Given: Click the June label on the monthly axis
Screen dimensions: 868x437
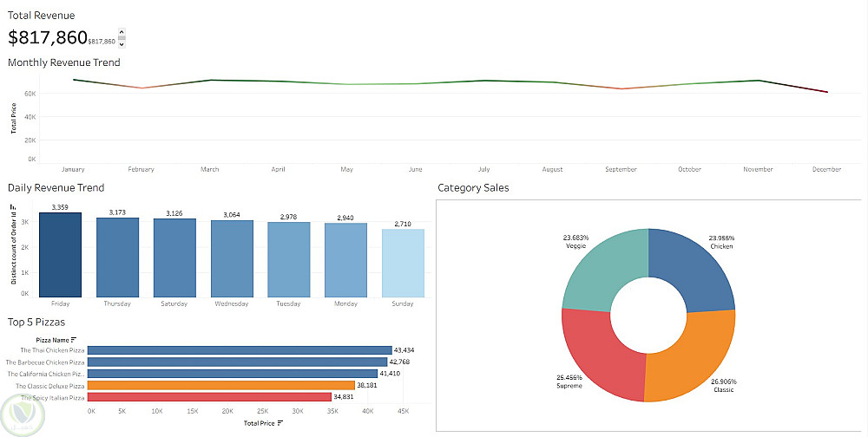Looking at the screenshot, I should point(415,169).
